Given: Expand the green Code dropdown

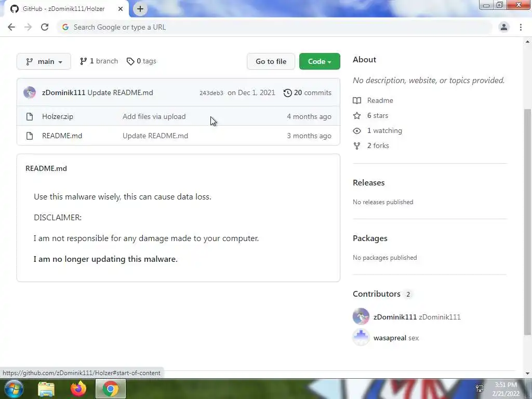Looking at the screenshot, I should point(320,61).
